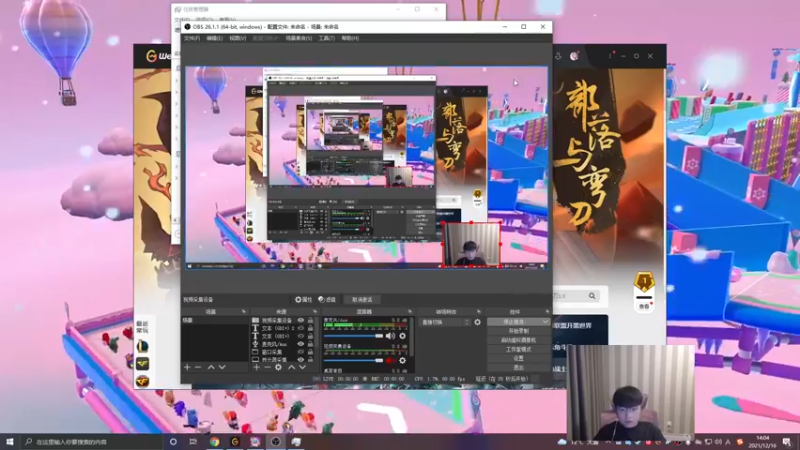Click yellow shield game icon in WeGame sidebar
800x450 pixels.
142,363
